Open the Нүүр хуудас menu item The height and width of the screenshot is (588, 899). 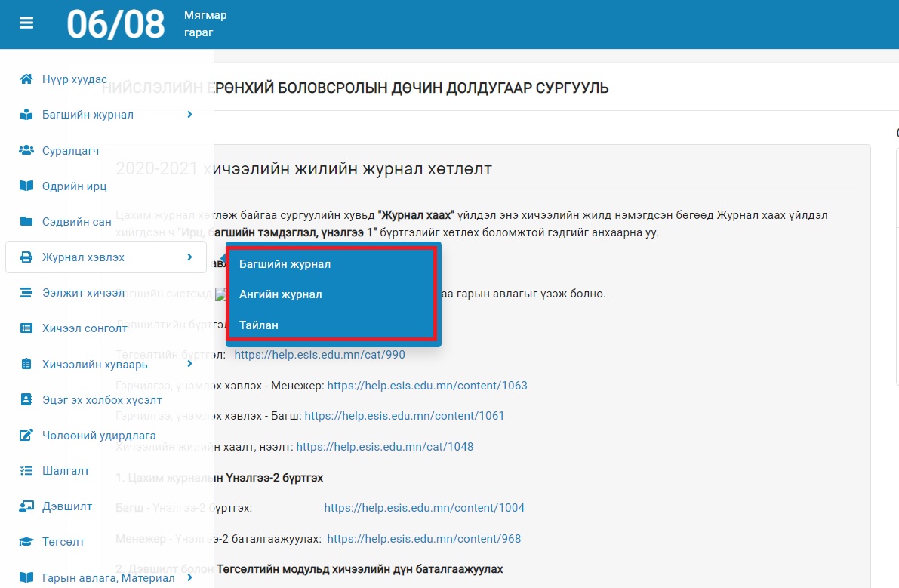75,79
